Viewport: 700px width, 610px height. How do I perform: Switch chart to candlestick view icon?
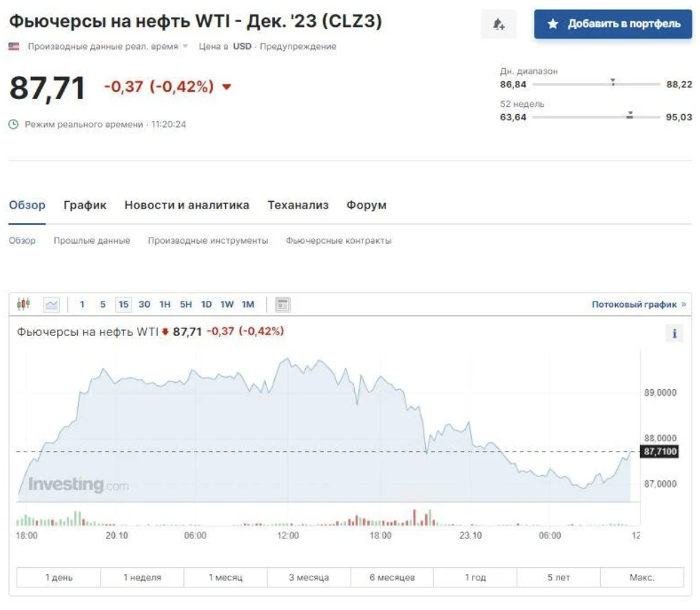click(x=24, y=304)
